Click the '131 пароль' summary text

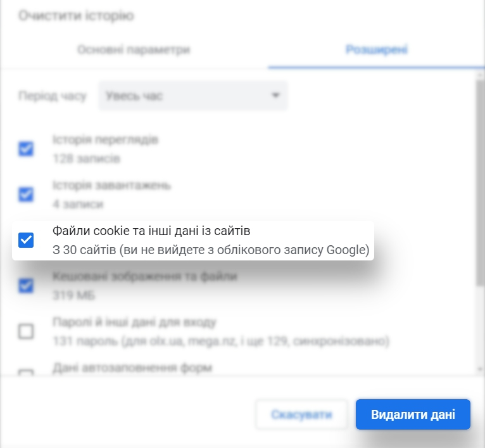[x=220, y=342]
